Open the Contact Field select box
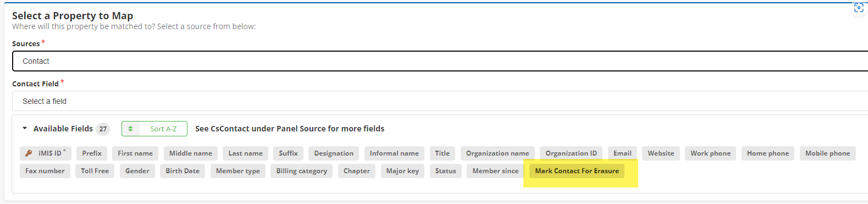The image size is (868, 204). pyautogui.click(x=440, y=101)
